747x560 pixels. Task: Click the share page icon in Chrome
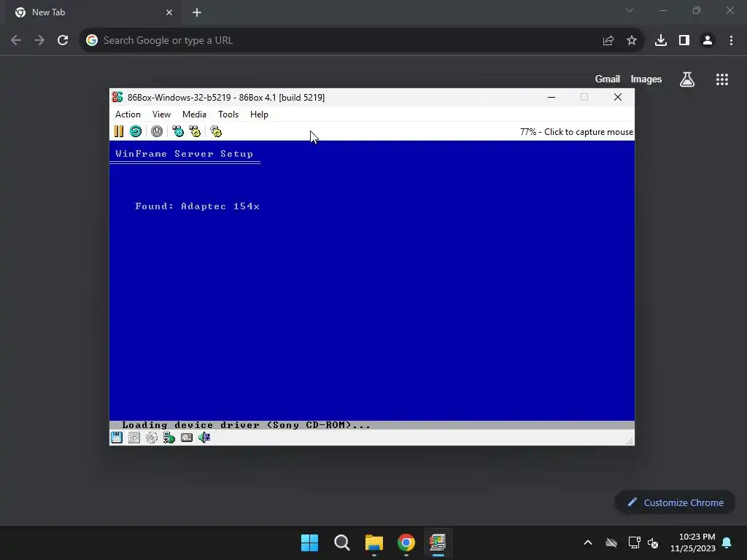(608, 41)
